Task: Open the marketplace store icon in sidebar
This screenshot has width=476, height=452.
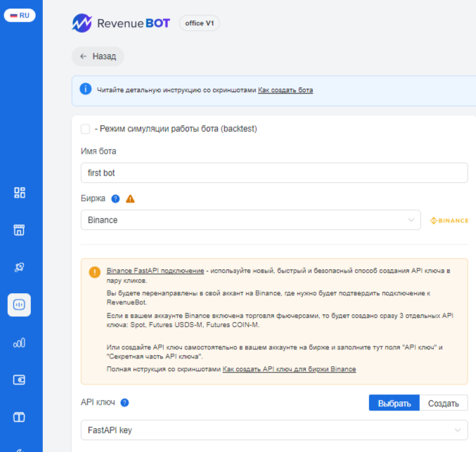Action: click(20, 230)
